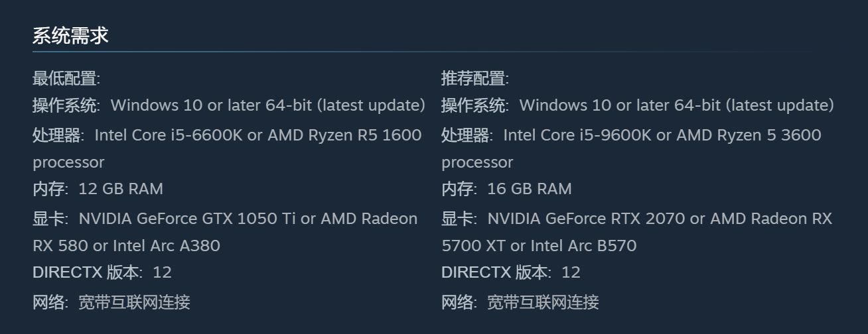Click the 系统需求 section heading

click(x=70, y=36)
